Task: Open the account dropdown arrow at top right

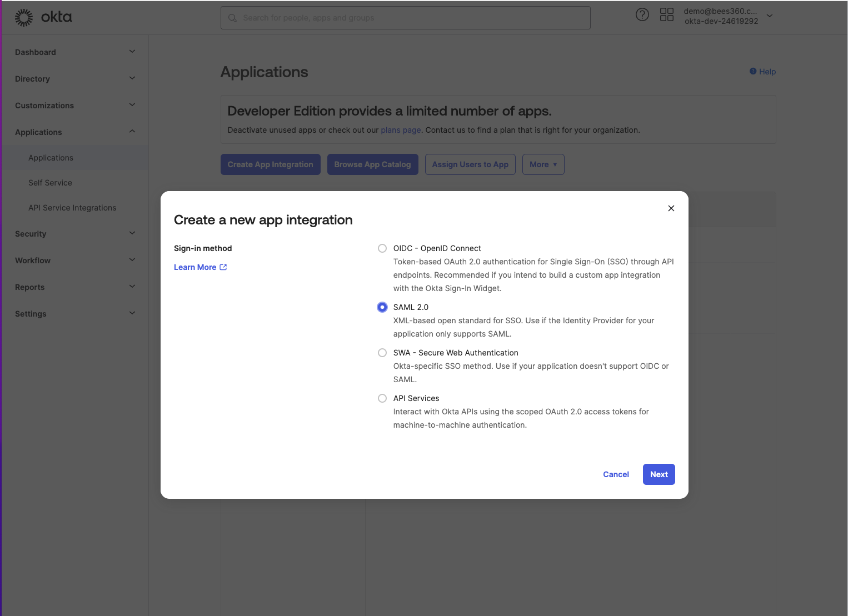Action: (770, 16)
